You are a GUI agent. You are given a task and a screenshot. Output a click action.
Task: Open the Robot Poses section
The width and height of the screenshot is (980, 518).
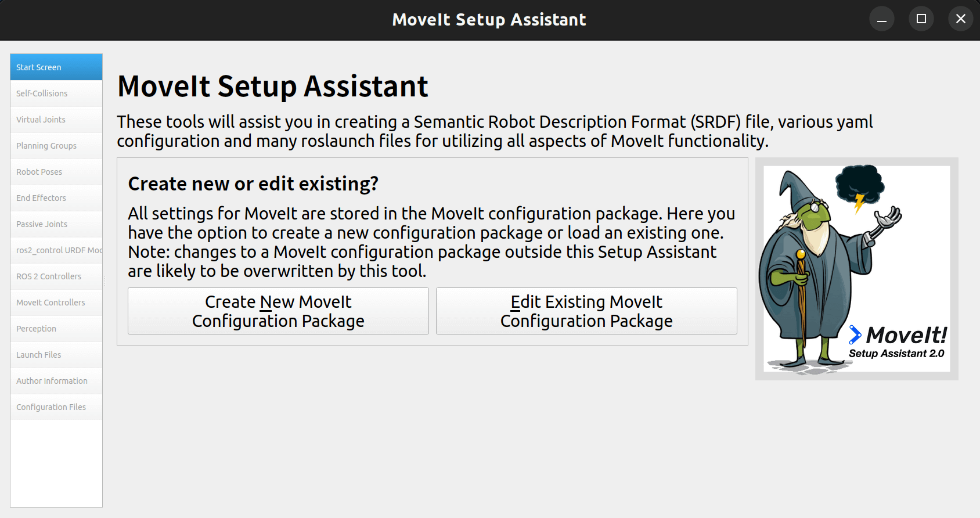(x=56, y=172)
